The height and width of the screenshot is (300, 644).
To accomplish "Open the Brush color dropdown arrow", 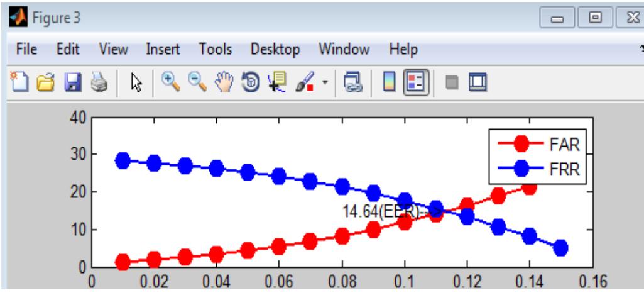I will click(325, 82).
